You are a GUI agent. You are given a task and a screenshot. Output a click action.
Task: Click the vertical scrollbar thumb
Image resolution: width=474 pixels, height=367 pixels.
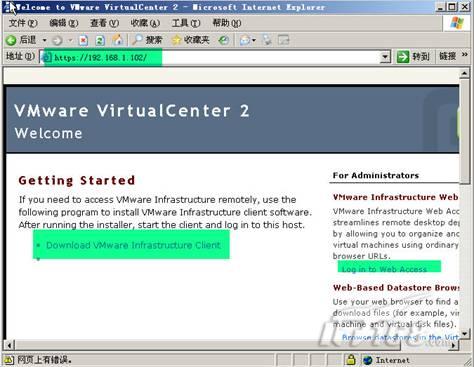pyautogui.click(x=465, y=131)
